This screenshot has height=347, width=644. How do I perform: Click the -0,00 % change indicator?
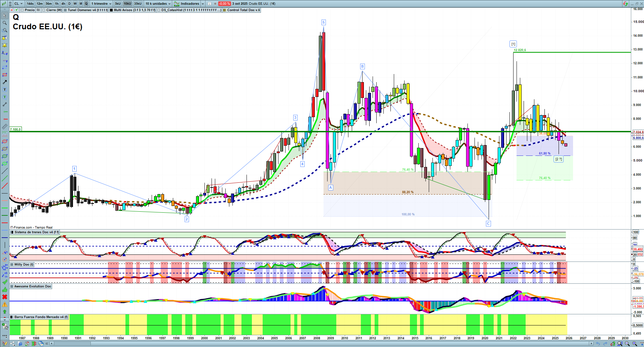224,4
